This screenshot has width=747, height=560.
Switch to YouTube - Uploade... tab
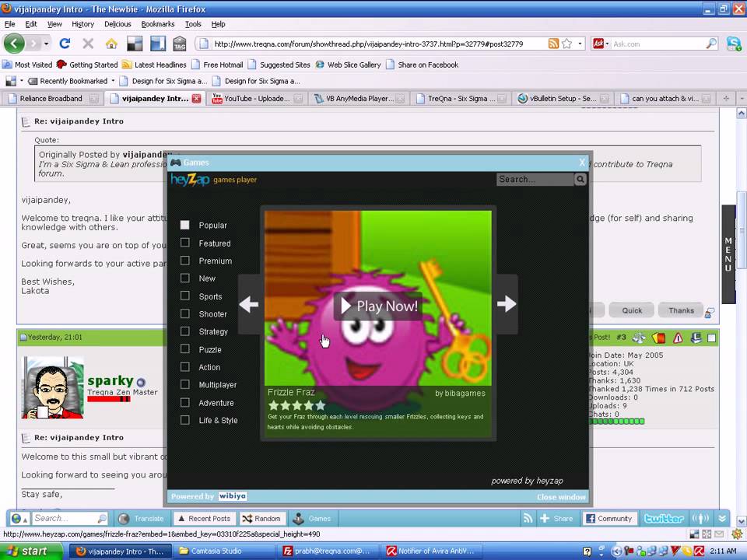tap(258, 99)
